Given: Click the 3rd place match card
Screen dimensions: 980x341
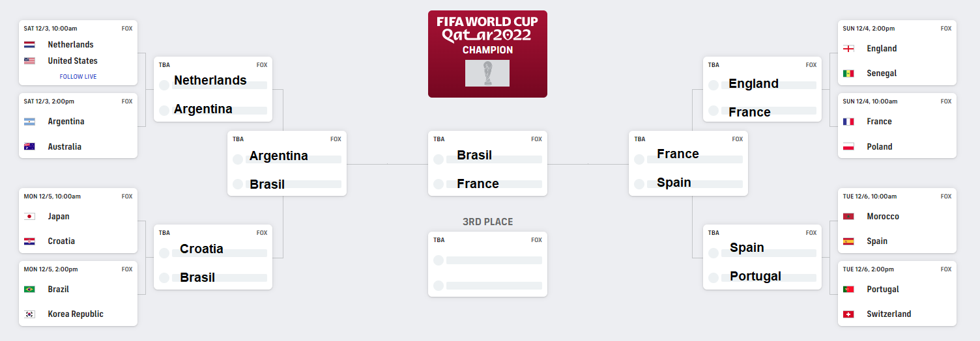Looking at the screenshot, I should coord(487,264).
